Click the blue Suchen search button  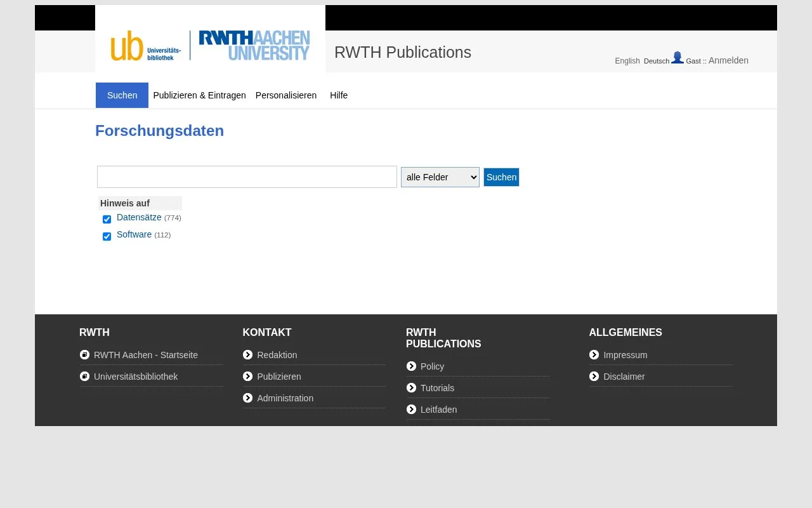pos(501,177)
